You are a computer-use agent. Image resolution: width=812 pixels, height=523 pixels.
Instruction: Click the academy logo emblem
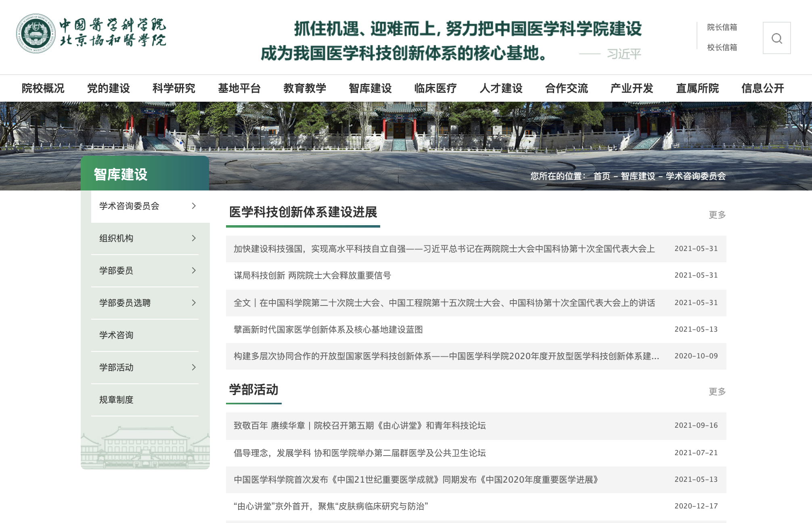[x=36, y=33]
